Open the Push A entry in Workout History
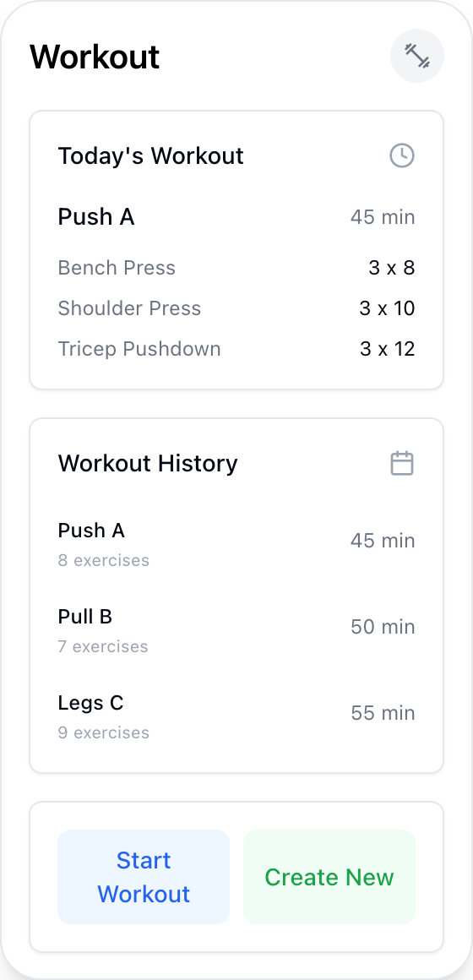The height and width of the screenshot is (980, 473). 236,541
